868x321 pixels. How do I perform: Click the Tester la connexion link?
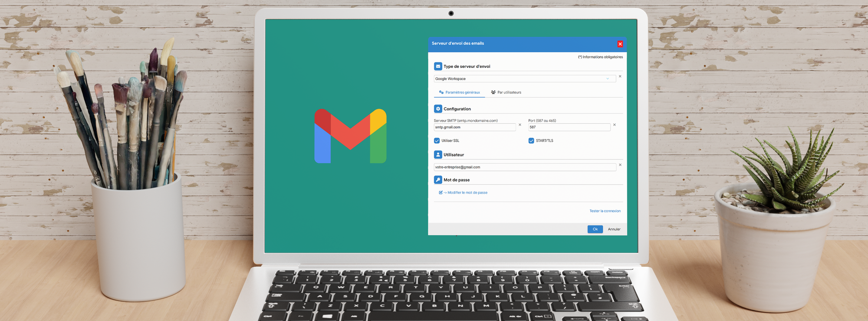[x=605, y=211]
